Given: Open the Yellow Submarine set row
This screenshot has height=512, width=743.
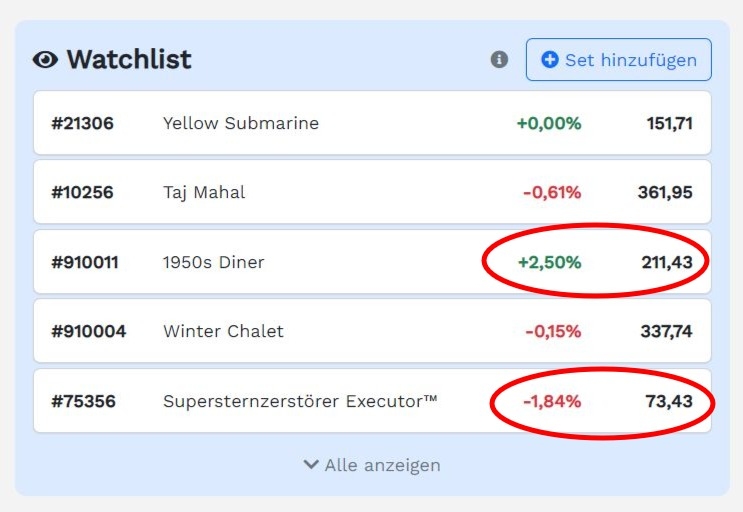Looking at the screenshot, I should [x=372, y=123].
